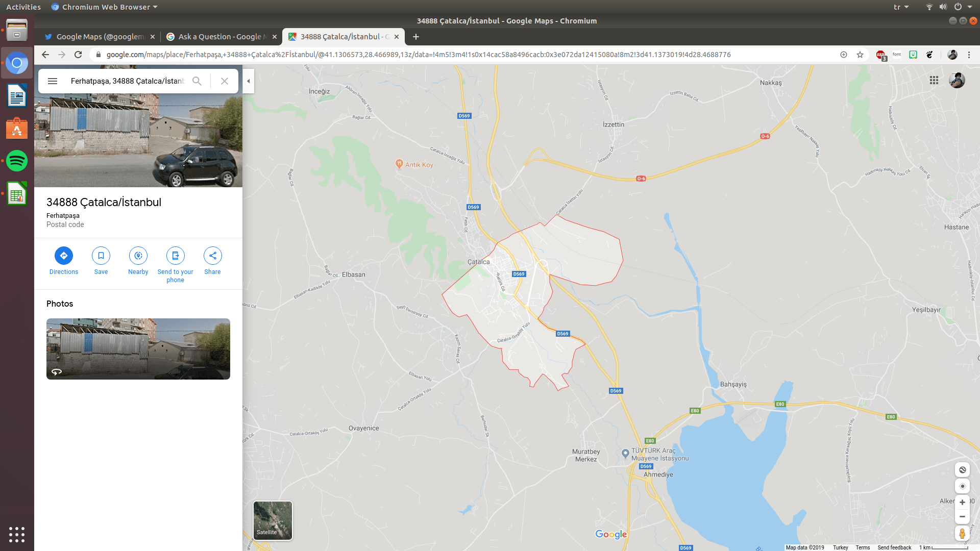Share this location icon
This screenshot has width=980, height=551.
212,256
